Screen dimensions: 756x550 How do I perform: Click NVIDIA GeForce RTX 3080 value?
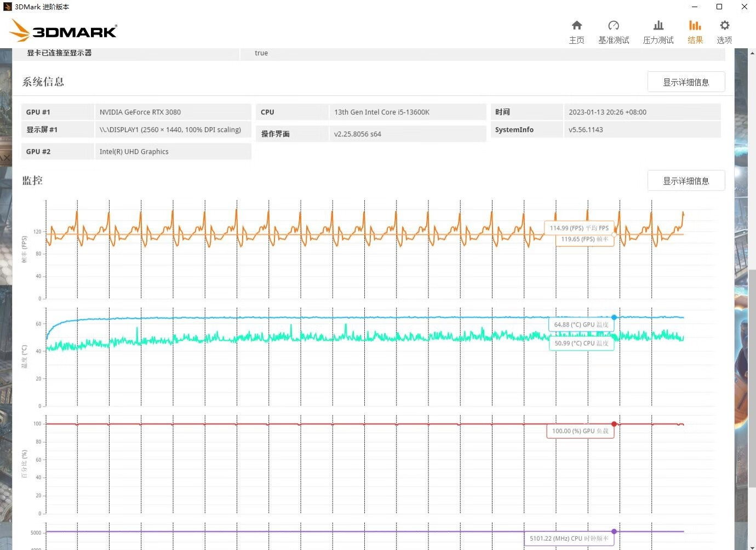coord(173,112)
